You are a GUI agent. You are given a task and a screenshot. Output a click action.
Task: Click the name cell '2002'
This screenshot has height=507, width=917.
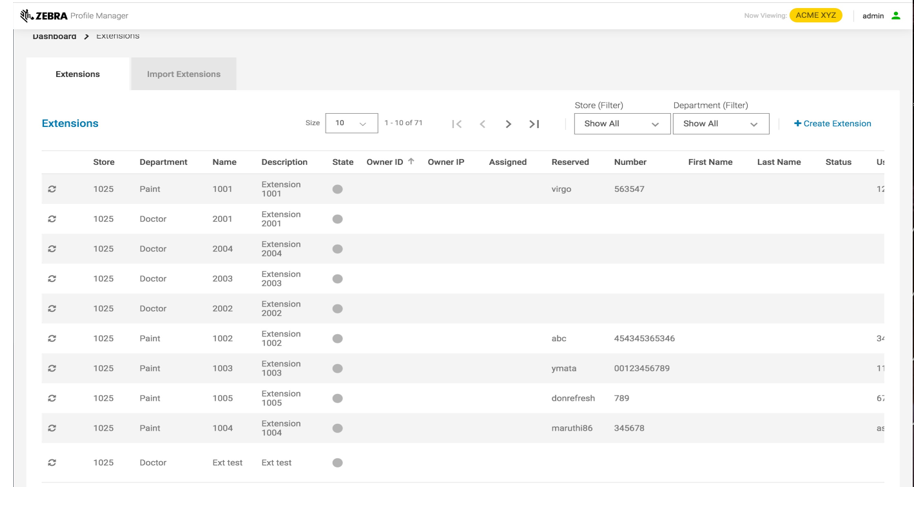(222, 308)
